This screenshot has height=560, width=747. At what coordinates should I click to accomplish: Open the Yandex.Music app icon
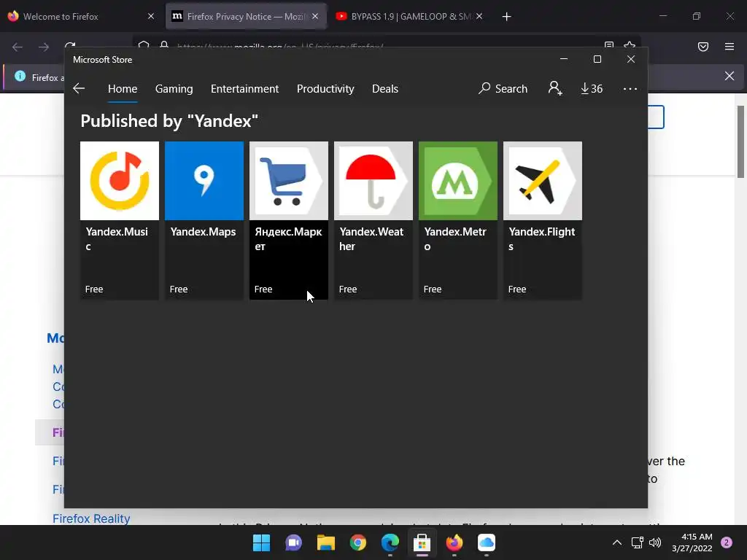(x=120, y=181)
